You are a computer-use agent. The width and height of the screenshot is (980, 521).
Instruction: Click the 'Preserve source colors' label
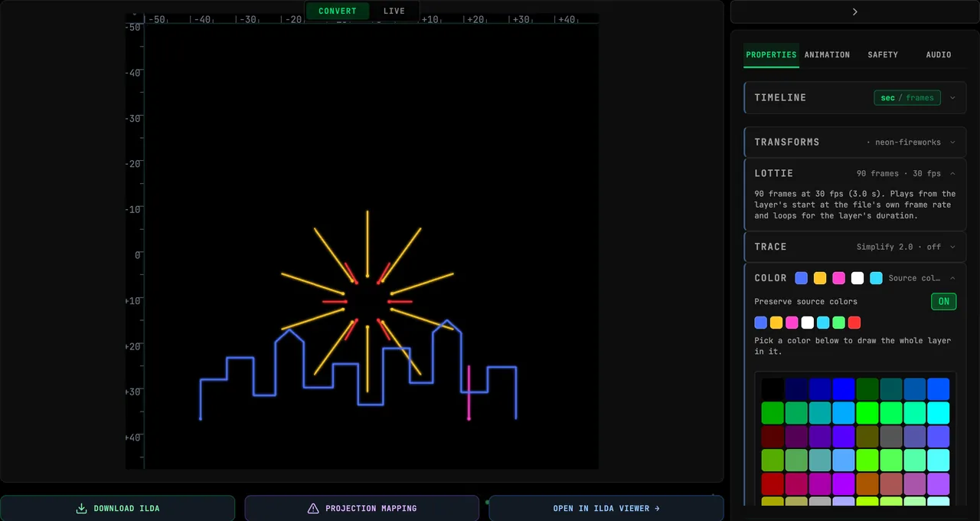[x=805, y=301]
